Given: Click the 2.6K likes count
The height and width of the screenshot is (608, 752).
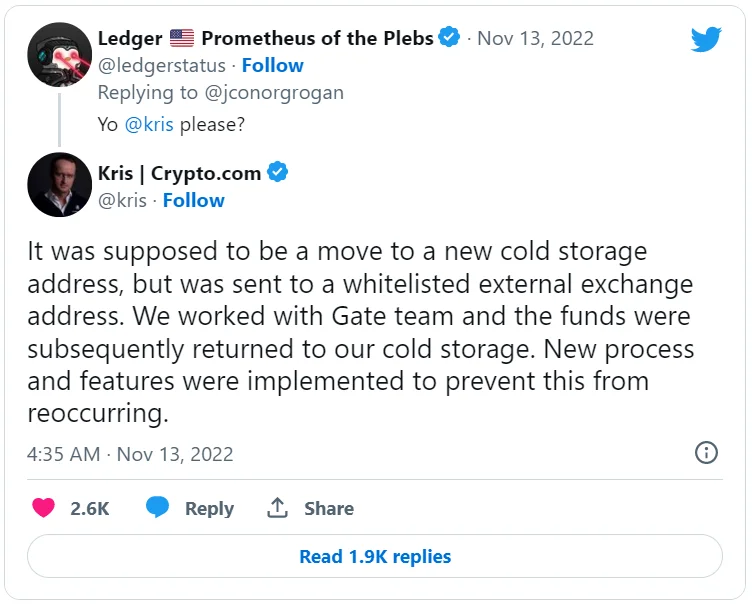Looking at the screenshot, I should pyautogui.click(x=90, y=508).
